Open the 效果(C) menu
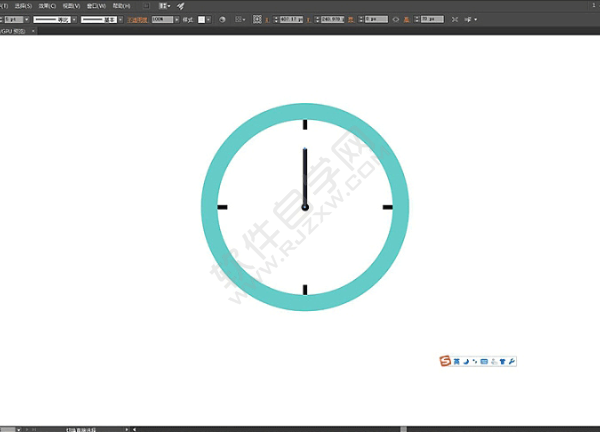 [x=47, y=6]
